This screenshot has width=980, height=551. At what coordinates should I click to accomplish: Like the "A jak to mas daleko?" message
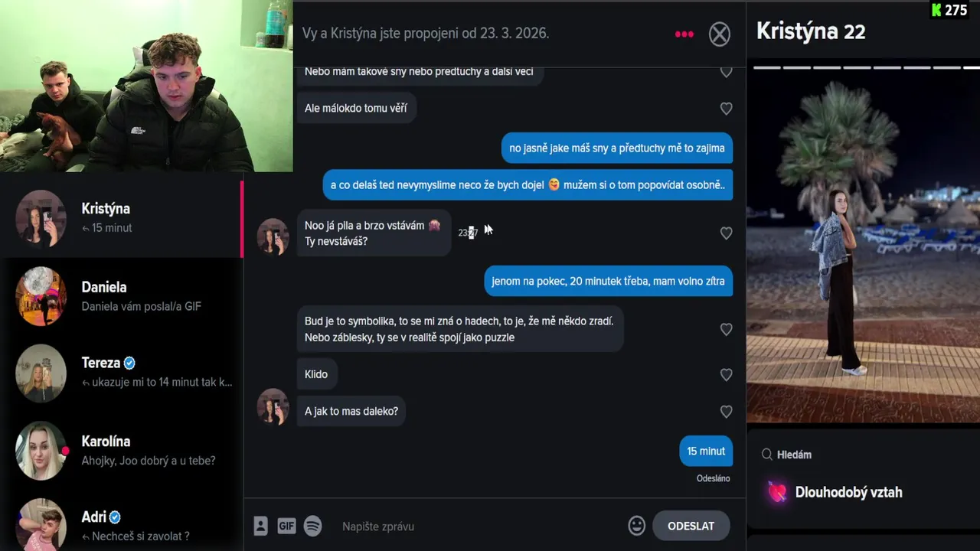tap(726, 412)
